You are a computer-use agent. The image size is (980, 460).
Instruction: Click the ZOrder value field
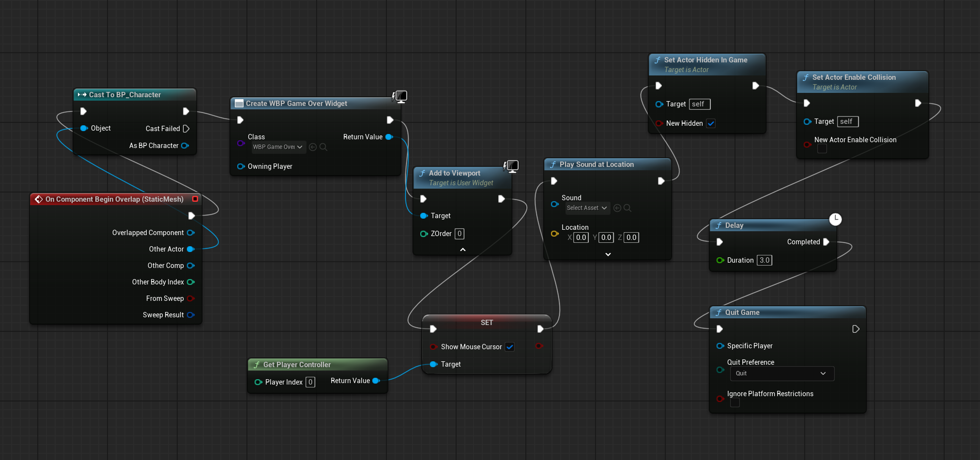coord(459,234)
